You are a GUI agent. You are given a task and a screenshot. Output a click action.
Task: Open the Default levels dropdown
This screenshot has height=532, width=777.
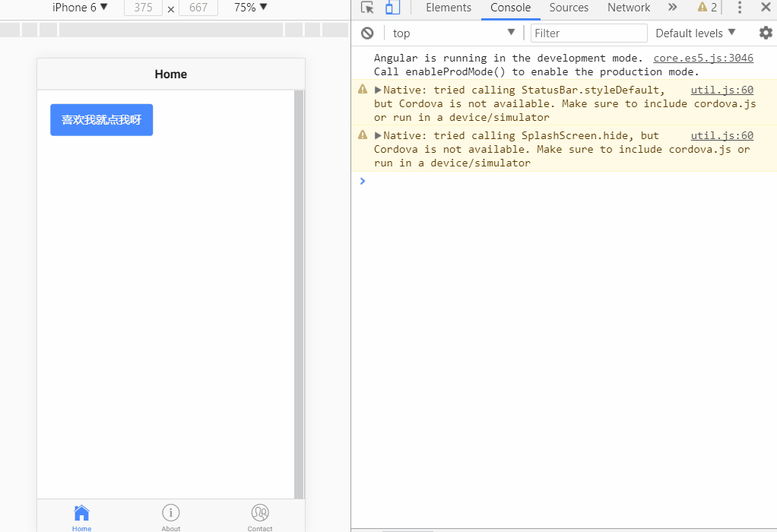click(695, 33)
